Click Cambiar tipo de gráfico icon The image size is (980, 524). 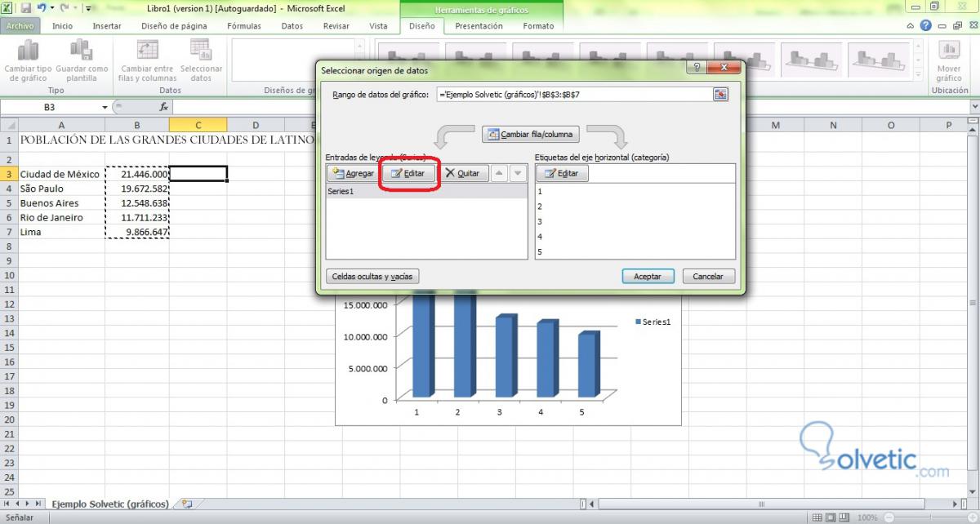click(x=28, y=51)
